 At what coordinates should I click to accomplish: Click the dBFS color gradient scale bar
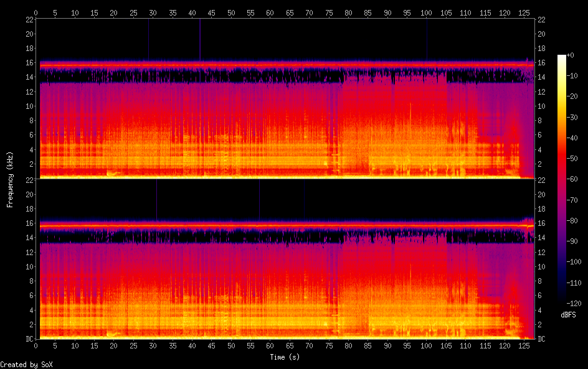click(x=561, y=179)
